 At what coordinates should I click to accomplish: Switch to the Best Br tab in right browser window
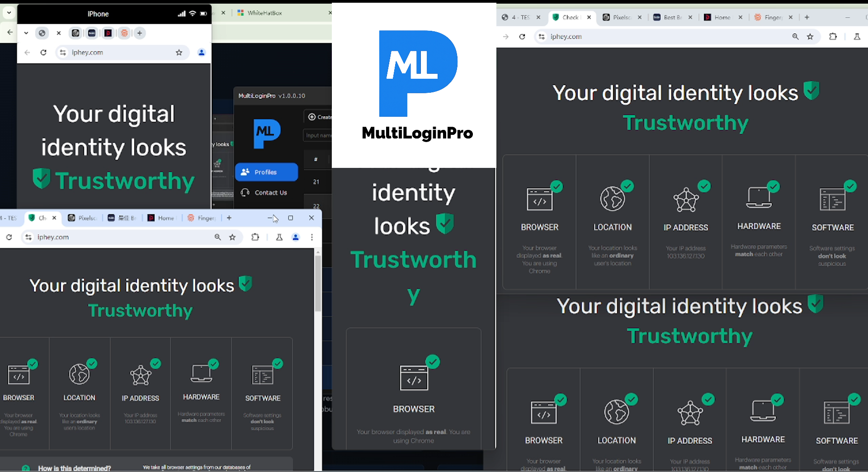(x=668, y=17)
